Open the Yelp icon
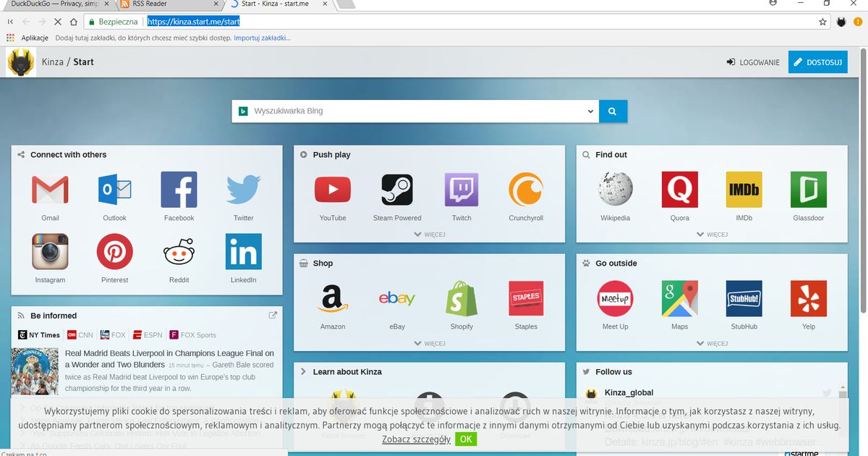This screenshot has width=868, height=456. [x=809, y=298]
